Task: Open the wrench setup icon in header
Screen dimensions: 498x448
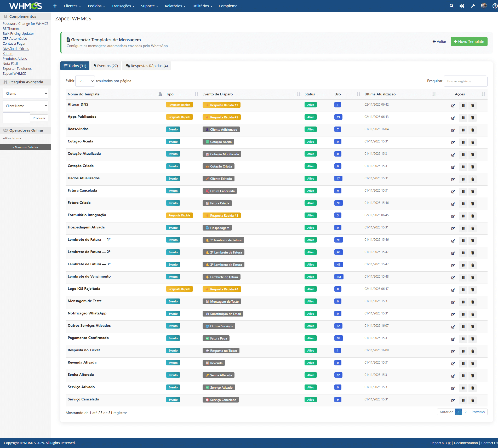Action: (473, 6)
